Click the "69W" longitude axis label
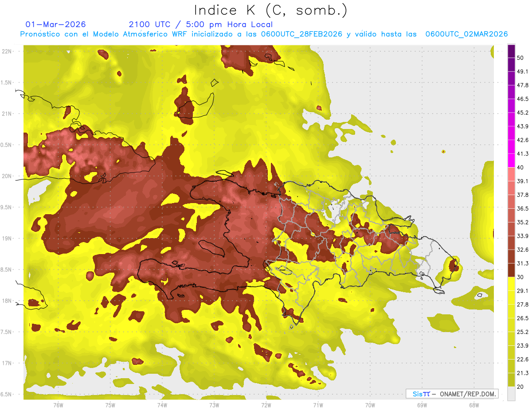Viewport: 532px width, 411px height. pos(422,405)
